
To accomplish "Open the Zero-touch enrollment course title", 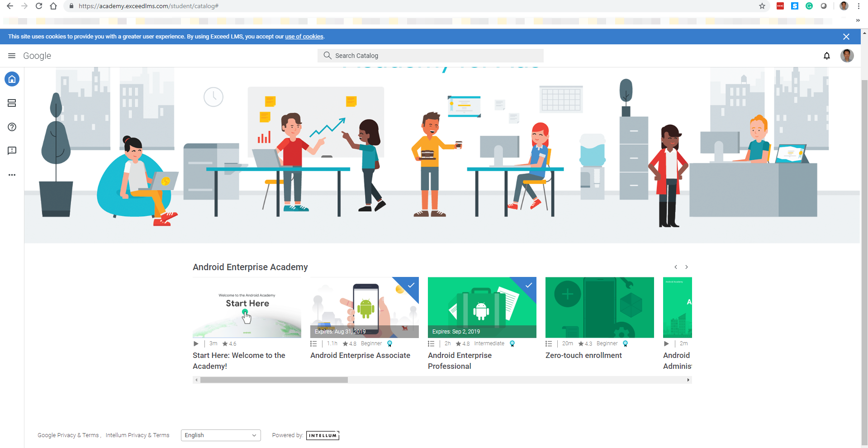I will (x=583, y=356).
